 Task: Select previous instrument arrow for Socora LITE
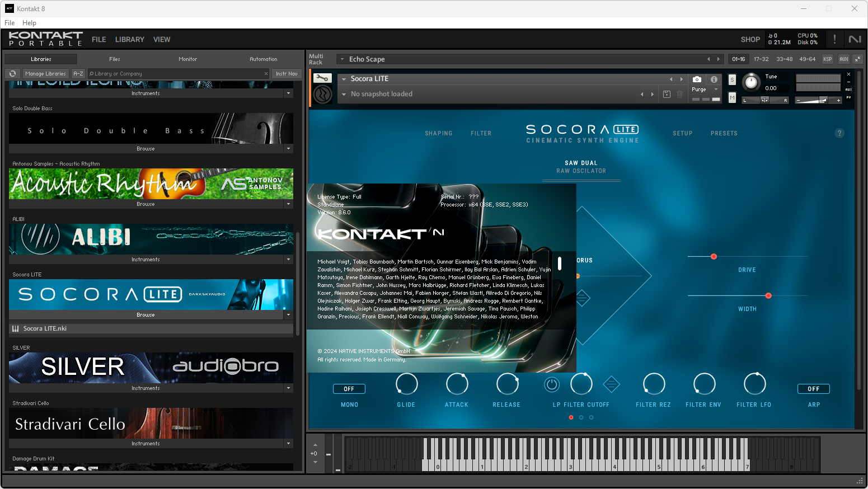pos(671,79)
